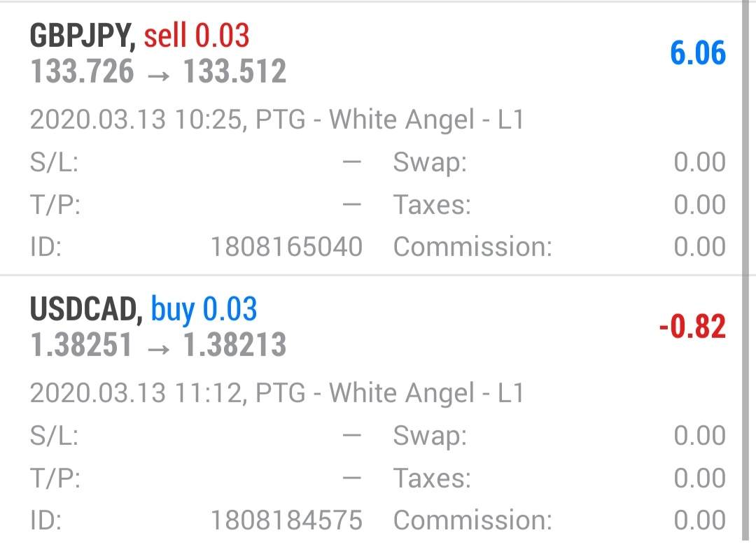Select the GBPJPY profit value 6.06
Screen dimensions: 756x547
697,53
